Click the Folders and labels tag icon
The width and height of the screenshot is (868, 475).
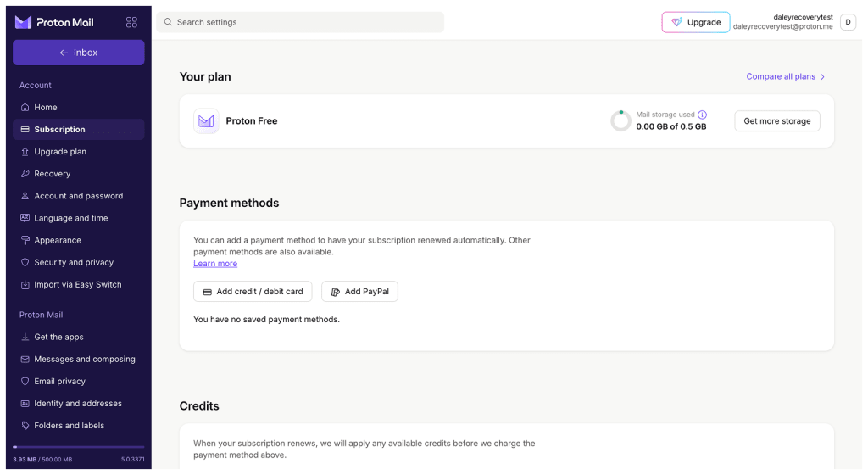pos(25,426)
